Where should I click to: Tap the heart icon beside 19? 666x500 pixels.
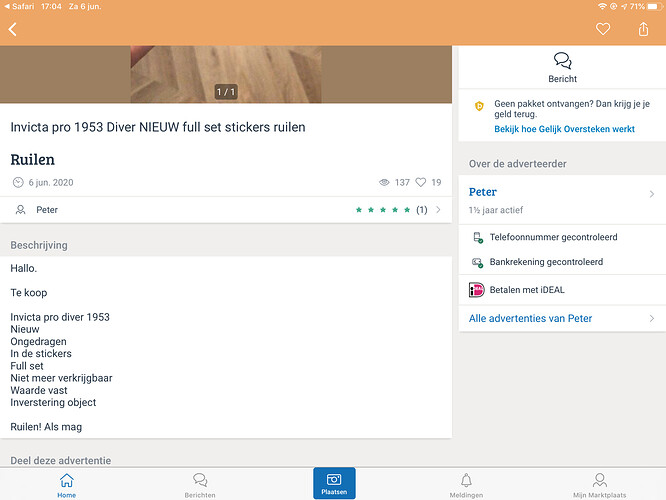(420, 182)
